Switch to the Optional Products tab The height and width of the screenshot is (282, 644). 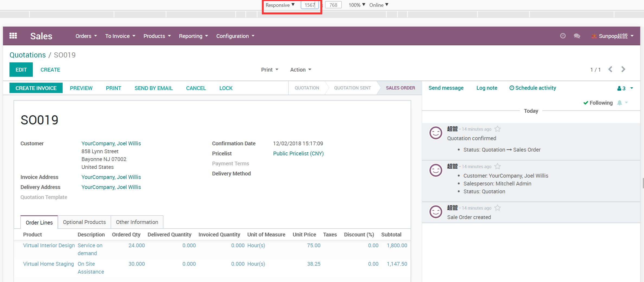84,222
